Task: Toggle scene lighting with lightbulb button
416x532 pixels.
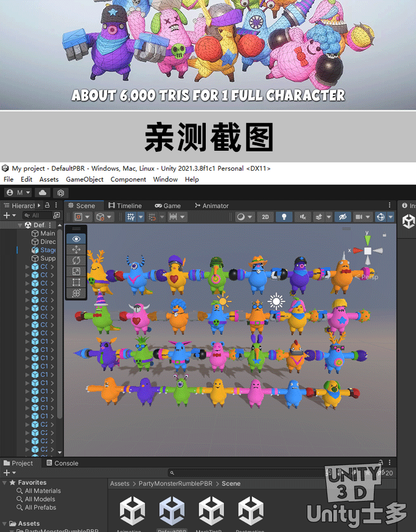Action: [x=284, y=217]
